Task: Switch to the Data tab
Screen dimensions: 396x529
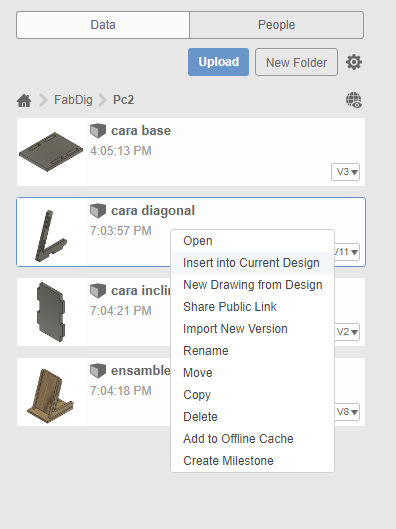Action: [103, 25]
